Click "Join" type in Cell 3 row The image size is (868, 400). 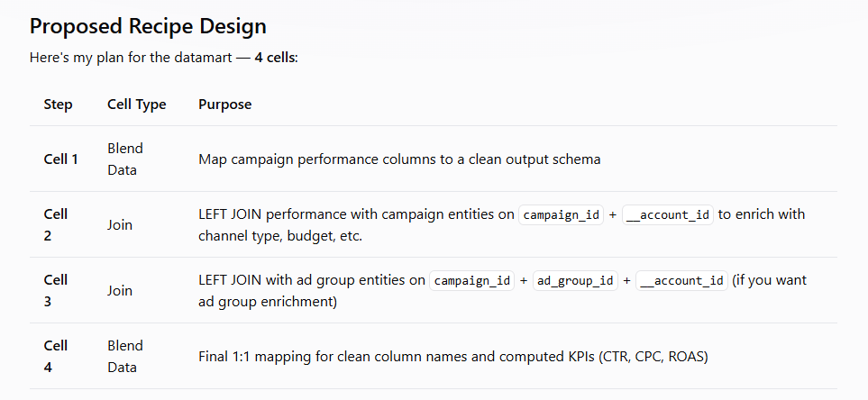pyautogui.click(x=120, y=290)
